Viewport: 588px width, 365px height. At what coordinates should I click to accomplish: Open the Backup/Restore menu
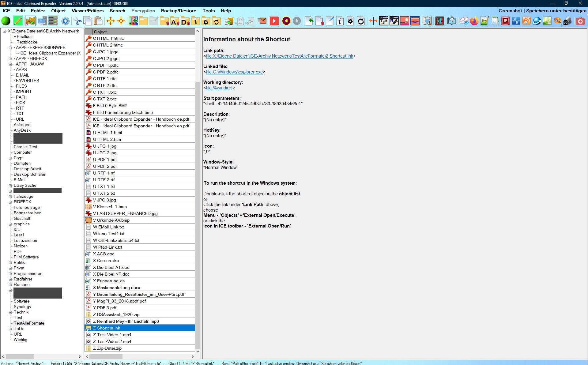pyautogui.click(x=179, y=11)
